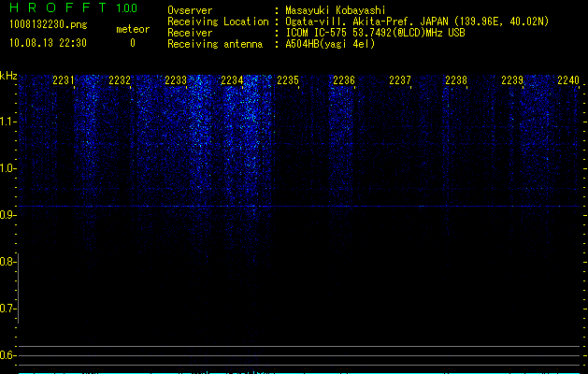
Task: Click the 0.8 kHz axis label
Action: 7,262
